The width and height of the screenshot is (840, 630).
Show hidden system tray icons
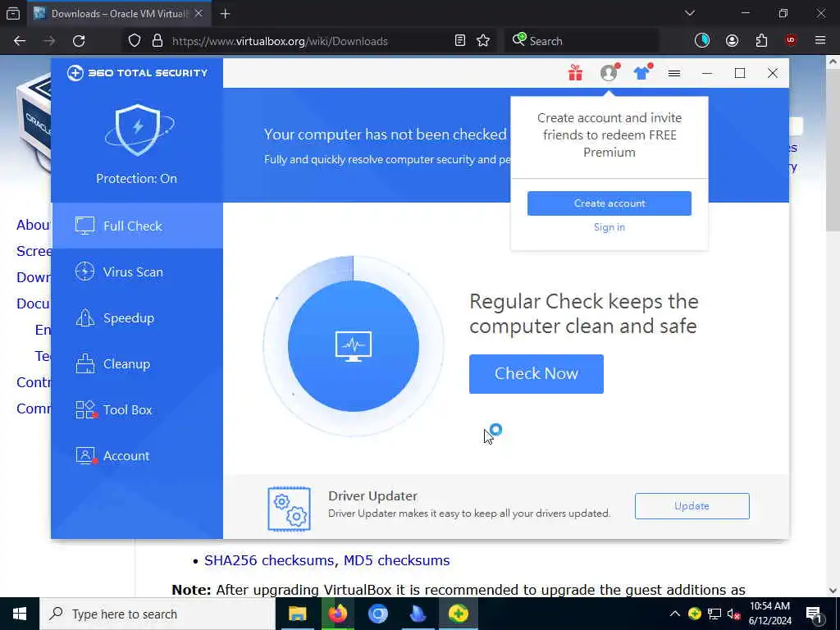coord(675,614)
